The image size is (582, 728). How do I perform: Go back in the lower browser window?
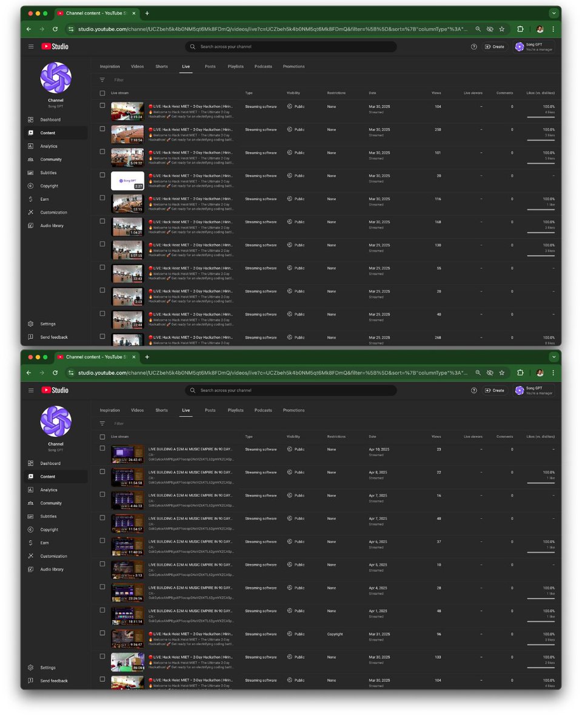point(28,373)
